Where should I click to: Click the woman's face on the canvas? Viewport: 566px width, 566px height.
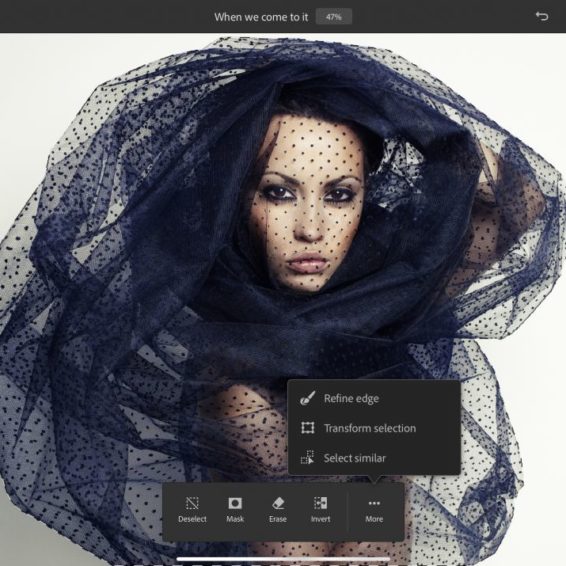pos(309,206)
